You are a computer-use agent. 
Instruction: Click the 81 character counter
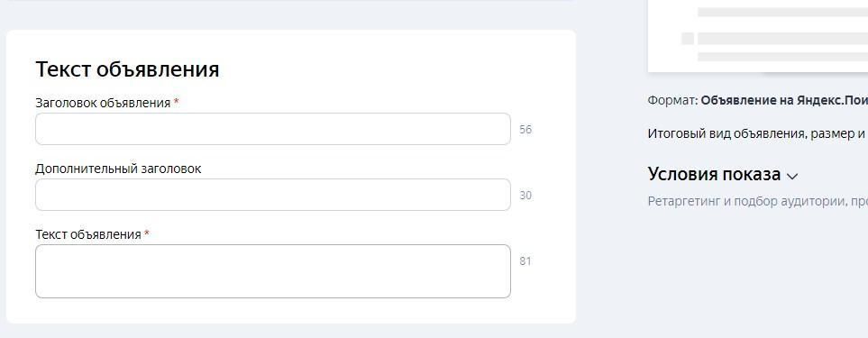click(525, 261)
